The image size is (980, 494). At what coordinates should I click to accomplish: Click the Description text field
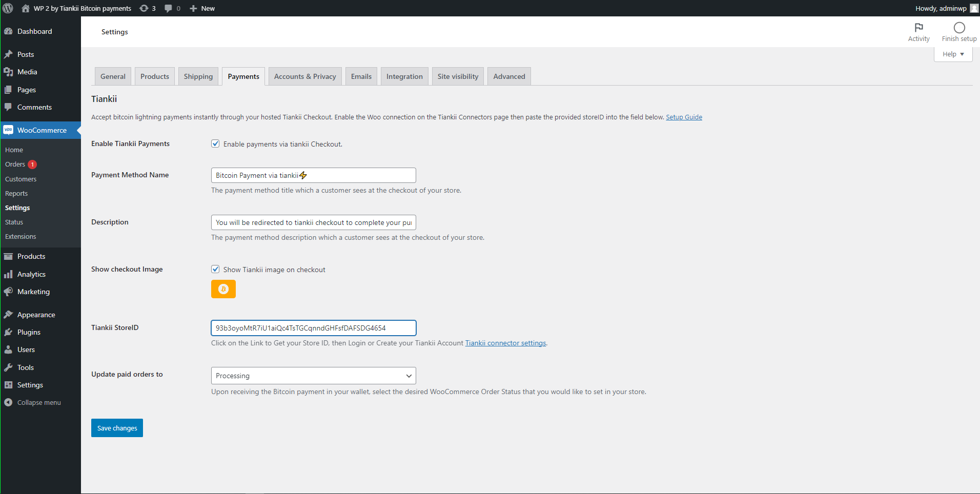[314, 222]
